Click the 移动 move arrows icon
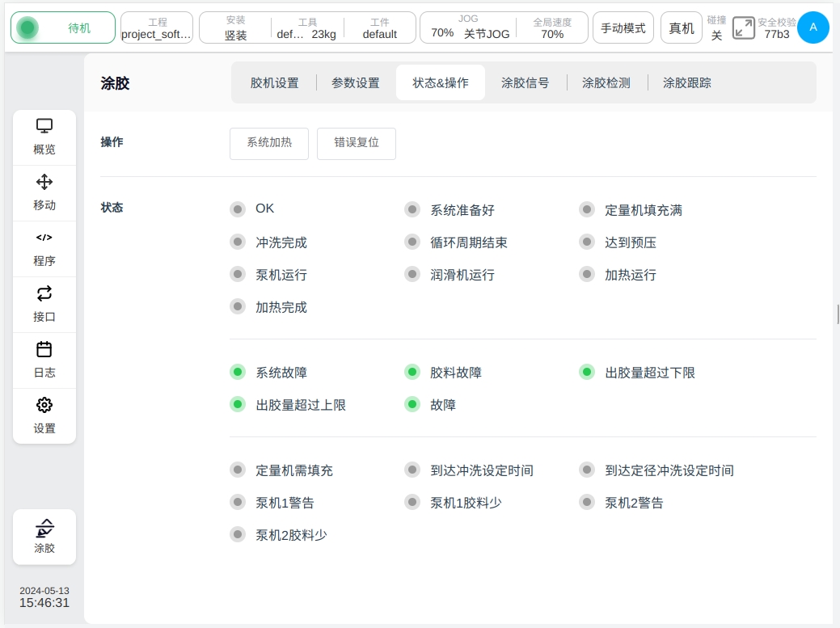This screenshot has width=840, height=628. [x=44, y=183]
